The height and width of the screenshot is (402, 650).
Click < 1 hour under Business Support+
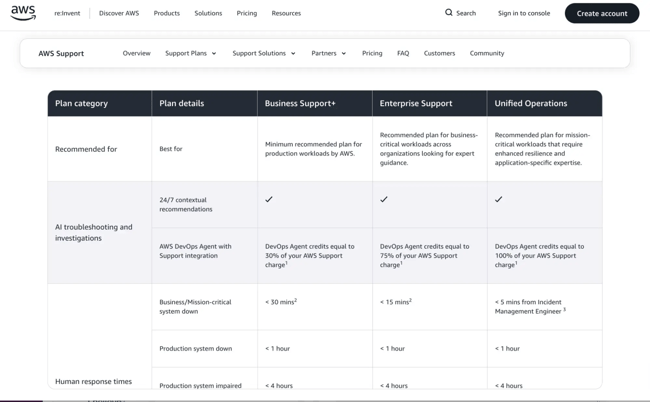pyautogui.click(x=277, y=349)
